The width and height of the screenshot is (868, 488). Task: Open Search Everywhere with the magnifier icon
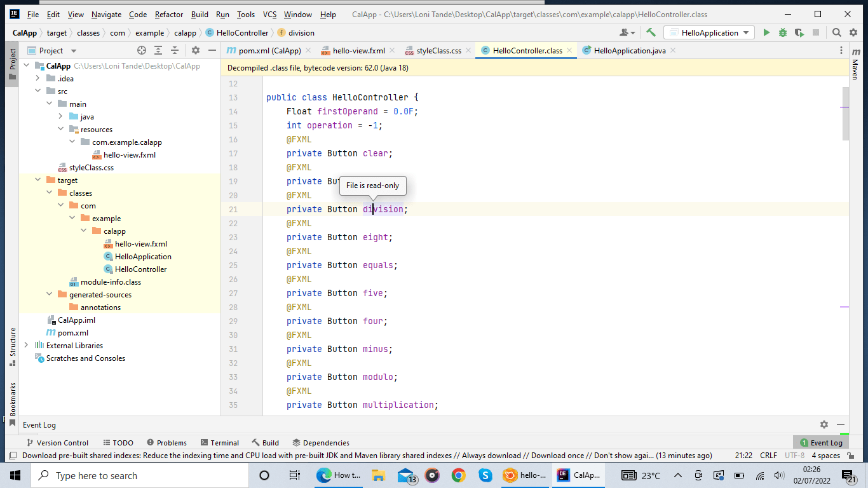[x=837, y=32]
